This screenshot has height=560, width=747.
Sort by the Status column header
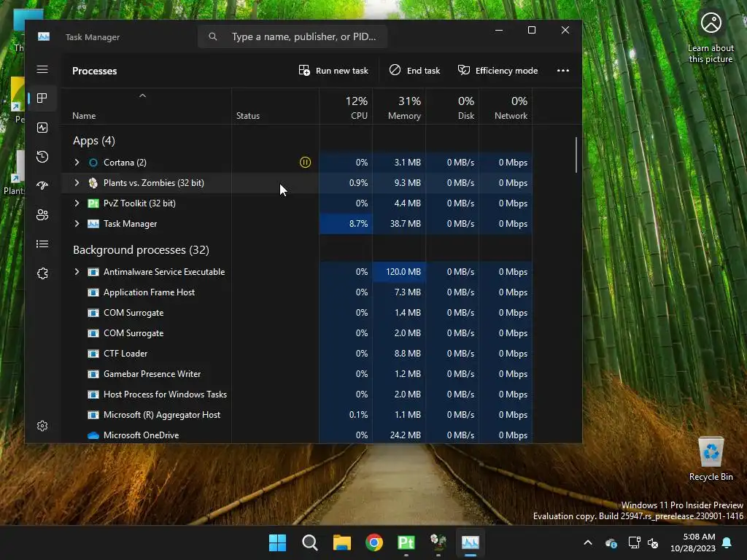point(275,107)
